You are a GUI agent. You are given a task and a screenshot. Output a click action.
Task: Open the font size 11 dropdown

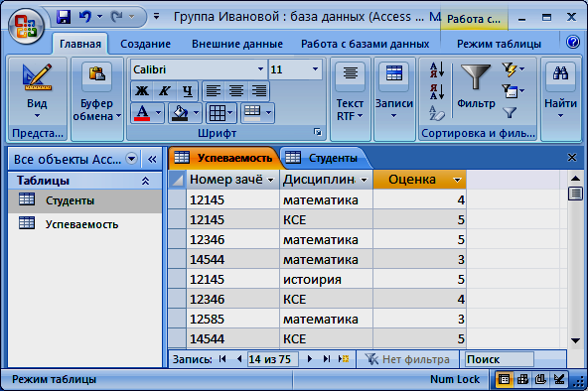coord(315,69)
